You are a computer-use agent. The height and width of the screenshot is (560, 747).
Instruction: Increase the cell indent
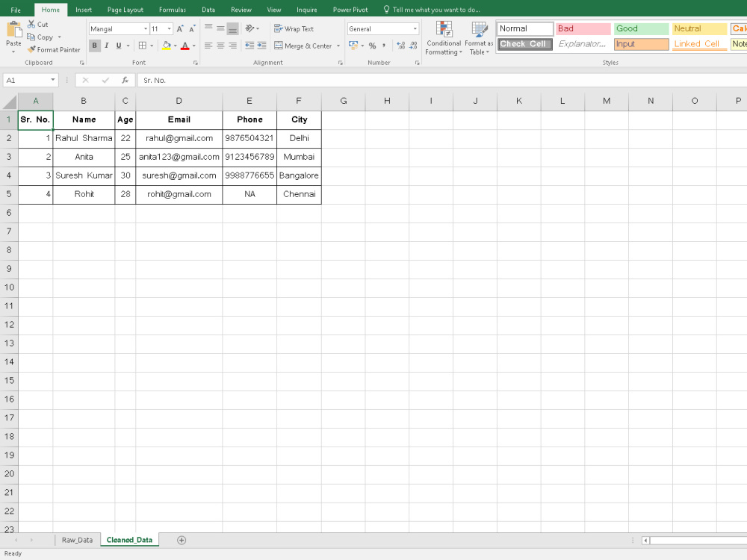(261, 46)
